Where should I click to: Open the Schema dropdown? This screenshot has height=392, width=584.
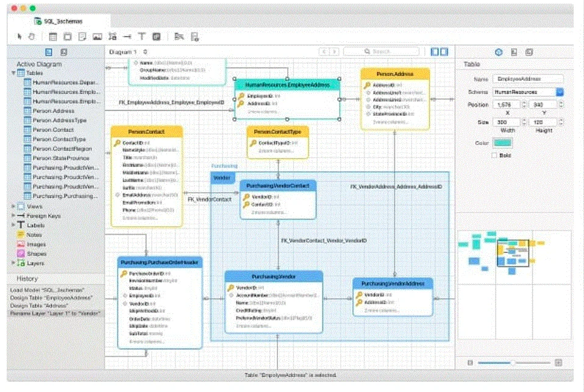click(x=560, y=91)
